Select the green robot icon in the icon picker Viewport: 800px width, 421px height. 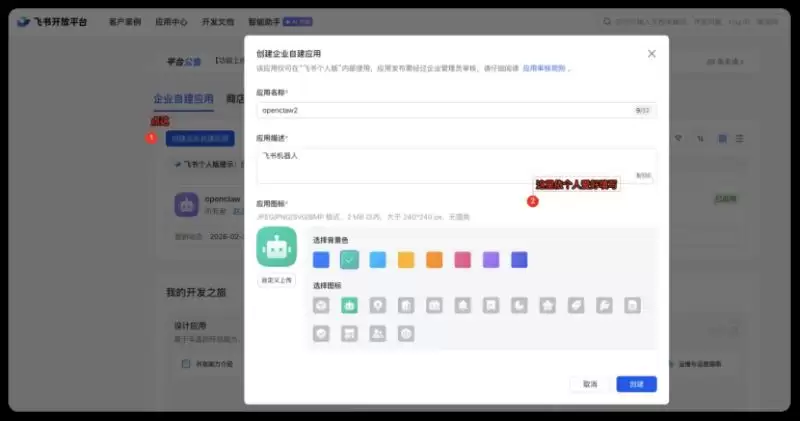click(x=349, y=305)
